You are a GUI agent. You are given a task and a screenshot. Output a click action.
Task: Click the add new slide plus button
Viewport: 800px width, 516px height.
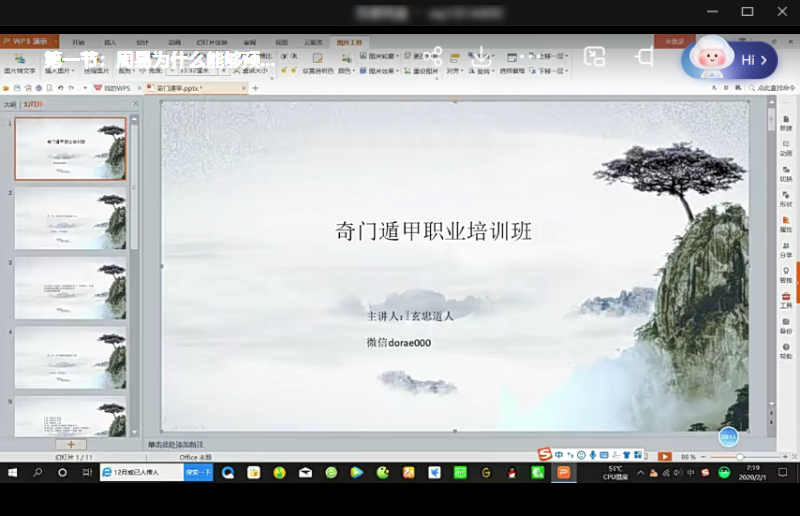coord(70,444)
